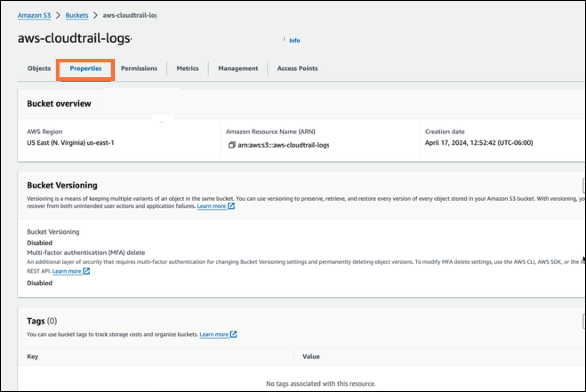Click the Bucket Versioning section heading
Viewport: 586px width, 392px height.
[x=62, y=185]
